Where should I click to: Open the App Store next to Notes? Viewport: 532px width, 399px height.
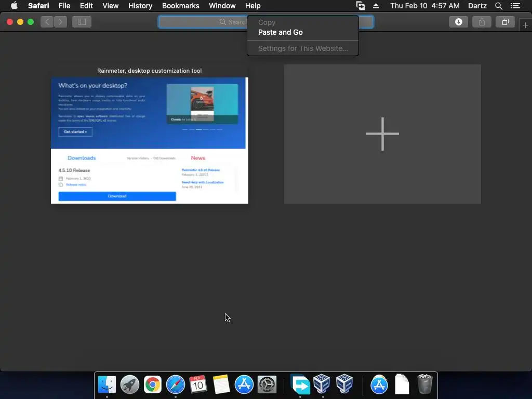click(x=244, y=385)
